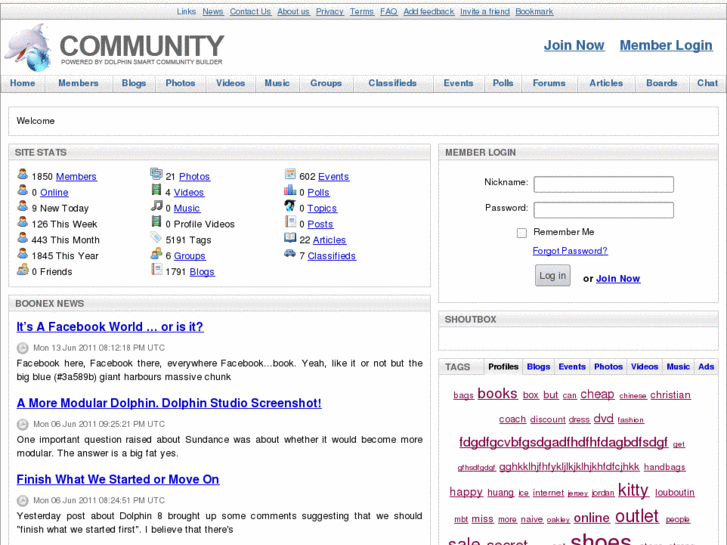This screenshot has width=727, height=545.
Task: Switch to the Photos tags tab
Action: (608, 366)
